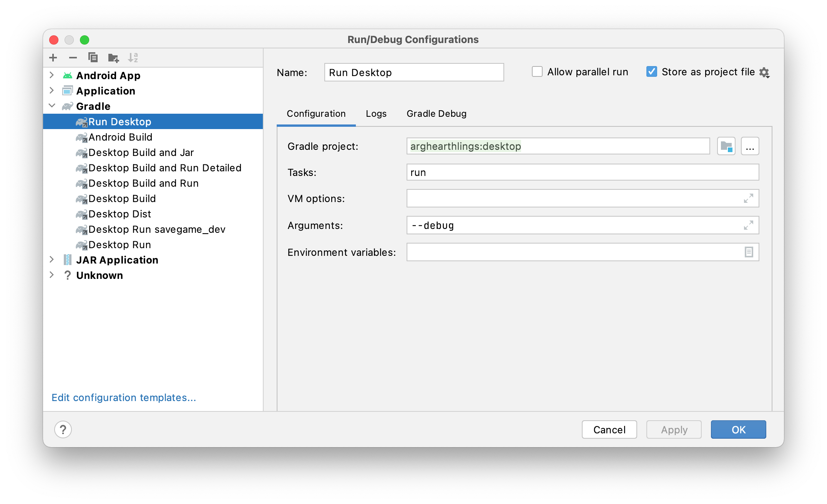This screenshot has height=504, width=827.
Task: Select the Desktop Dist configuration
Action: pos(153,214)
